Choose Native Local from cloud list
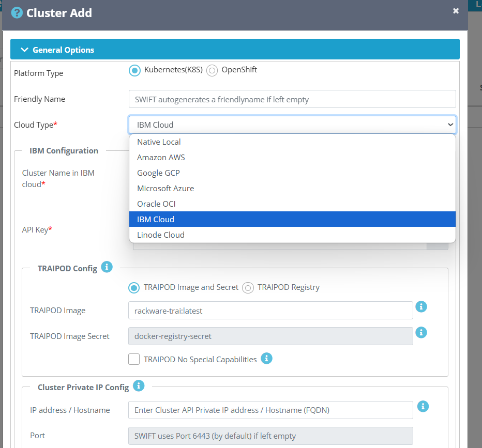This screenshot has width=482, height=448. [x=292, y=142]
